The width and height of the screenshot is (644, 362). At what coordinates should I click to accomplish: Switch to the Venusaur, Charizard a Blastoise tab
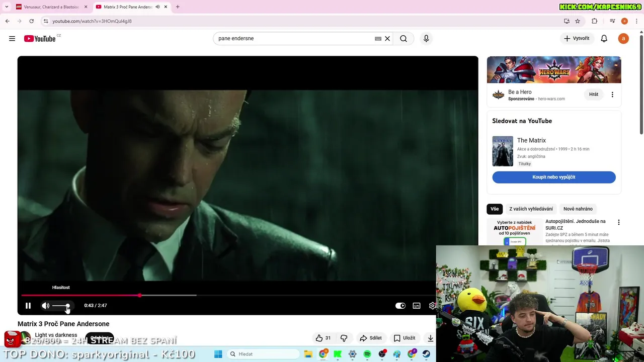click(50, 7)
